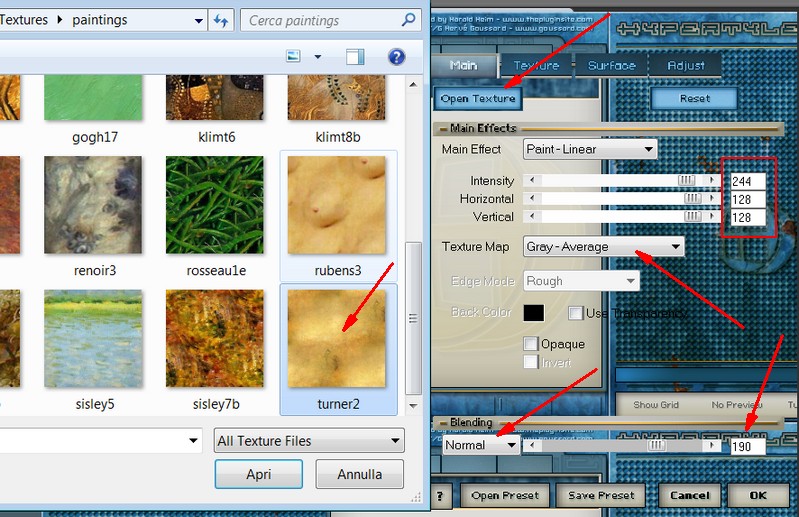Click the Blending opacity slider handle
Viewport: 799px width, 517px height.
[656, 445]
